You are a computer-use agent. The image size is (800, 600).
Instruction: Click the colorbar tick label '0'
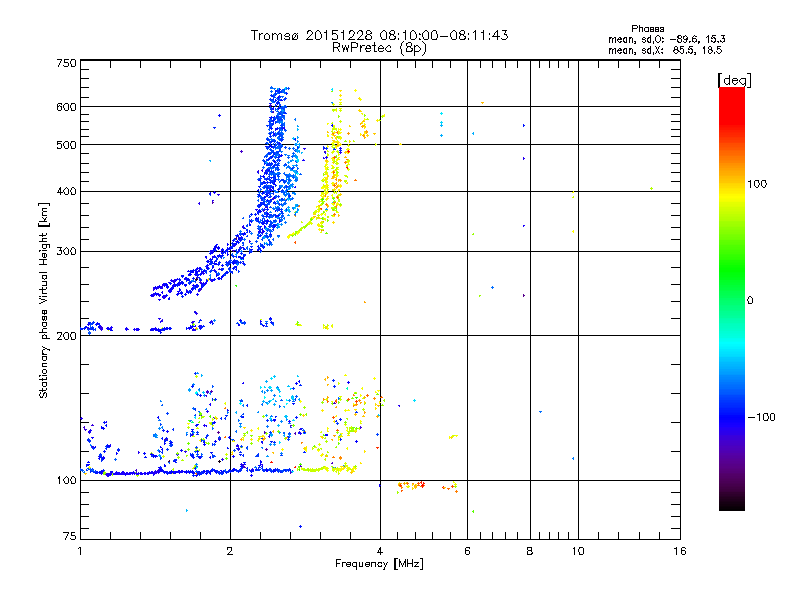pyautogui.click(x=750, y=301)
